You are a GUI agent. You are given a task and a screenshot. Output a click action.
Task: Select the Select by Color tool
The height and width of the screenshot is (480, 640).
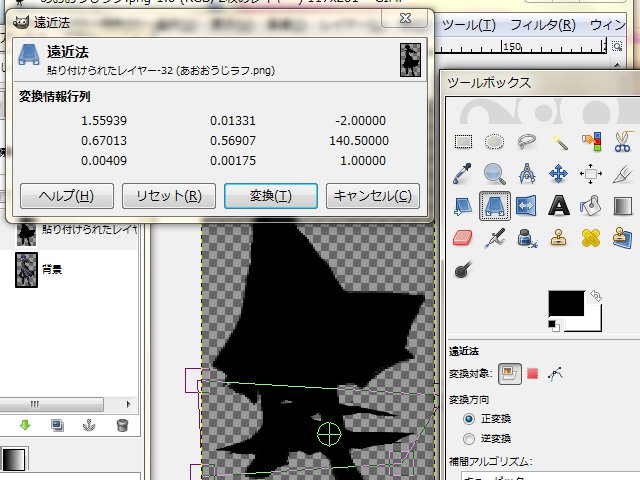[591, 142]
